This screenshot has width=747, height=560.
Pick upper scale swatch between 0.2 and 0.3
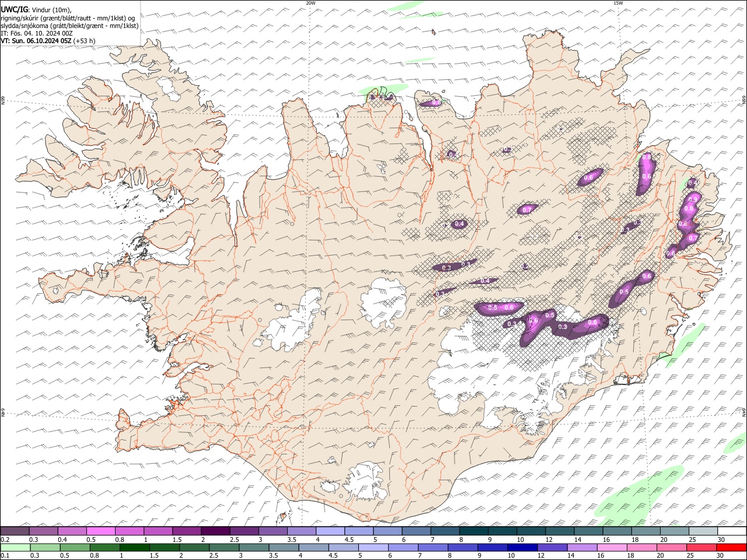[x=15, y=531]
